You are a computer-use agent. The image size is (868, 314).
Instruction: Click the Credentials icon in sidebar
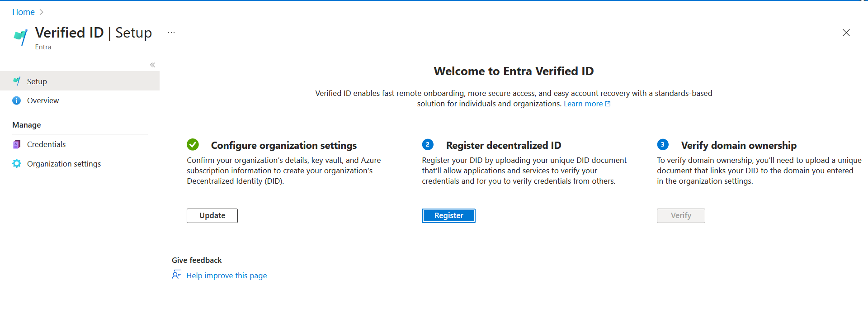pyautogui.click(x=17, y=144)
